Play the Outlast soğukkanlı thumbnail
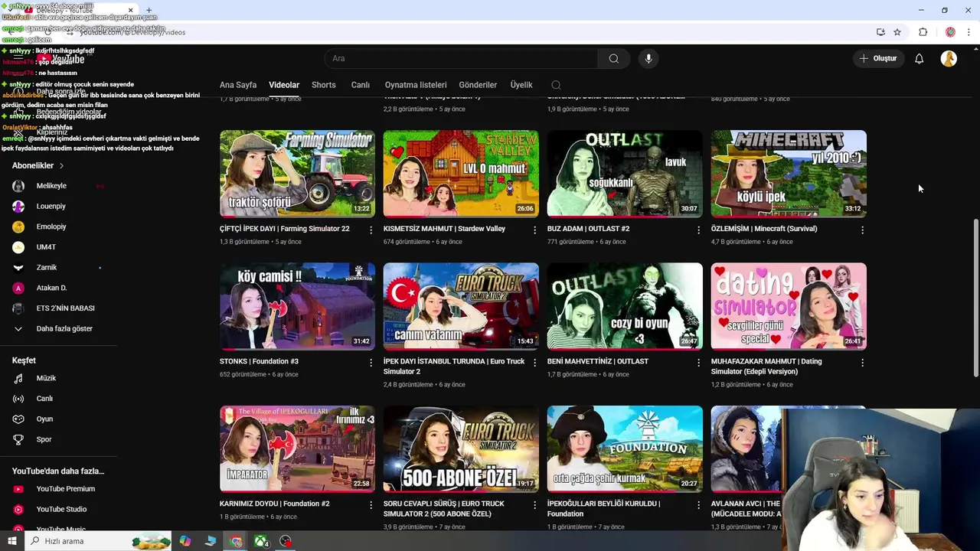This screenshot has width=980, height=551. coord(625,174)
